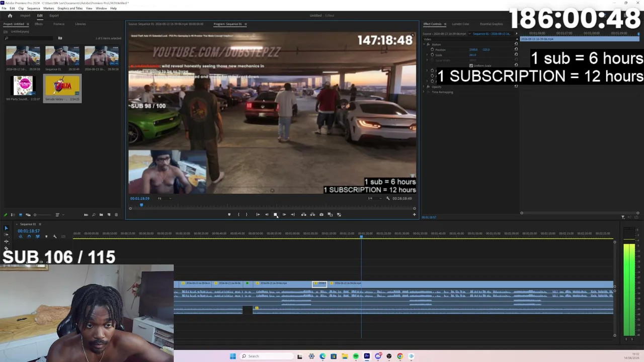This screenshot has height=362, width=644.
Task: Toggle Position animation stopwatch
Action: point(432,50)
